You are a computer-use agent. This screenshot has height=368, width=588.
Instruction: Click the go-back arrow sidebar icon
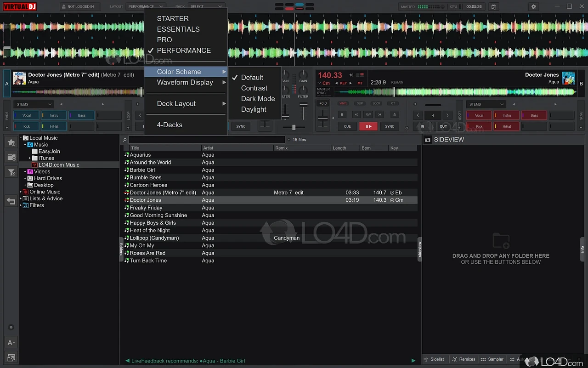[11, 201]
